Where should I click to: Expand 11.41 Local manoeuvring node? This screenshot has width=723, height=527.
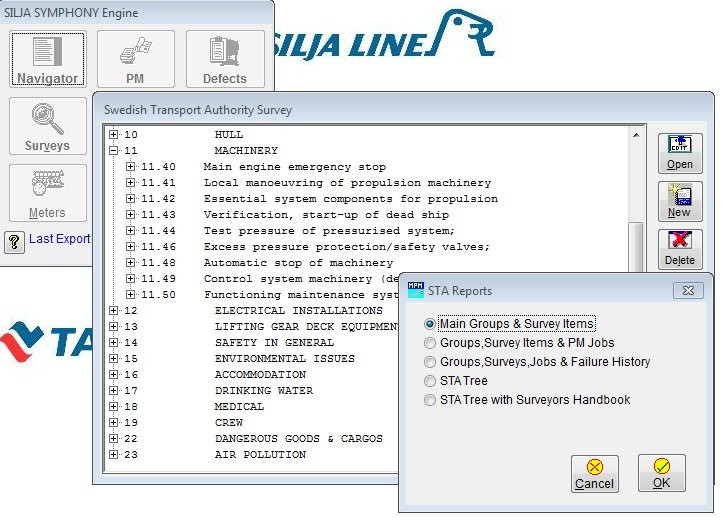130,183
